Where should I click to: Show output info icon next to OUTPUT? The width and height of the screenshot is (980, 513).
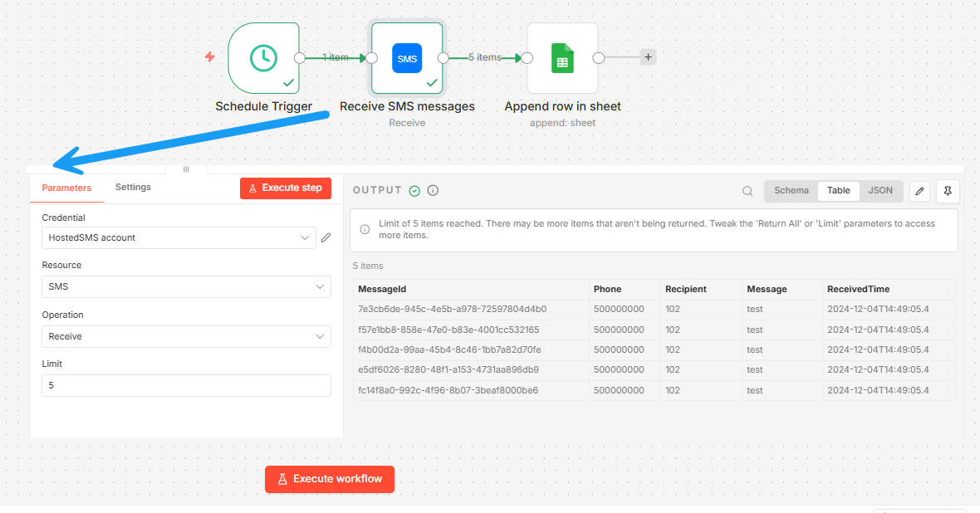tap(433, 191)
